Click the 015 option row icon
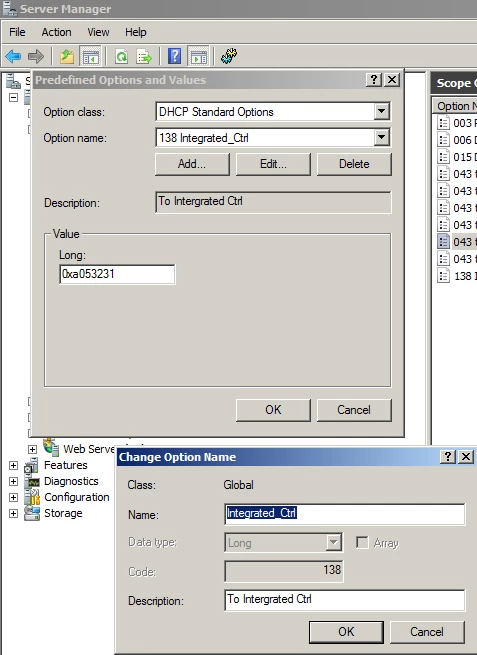Viewport: 477px width, 655px height. (x=443, y=157)
